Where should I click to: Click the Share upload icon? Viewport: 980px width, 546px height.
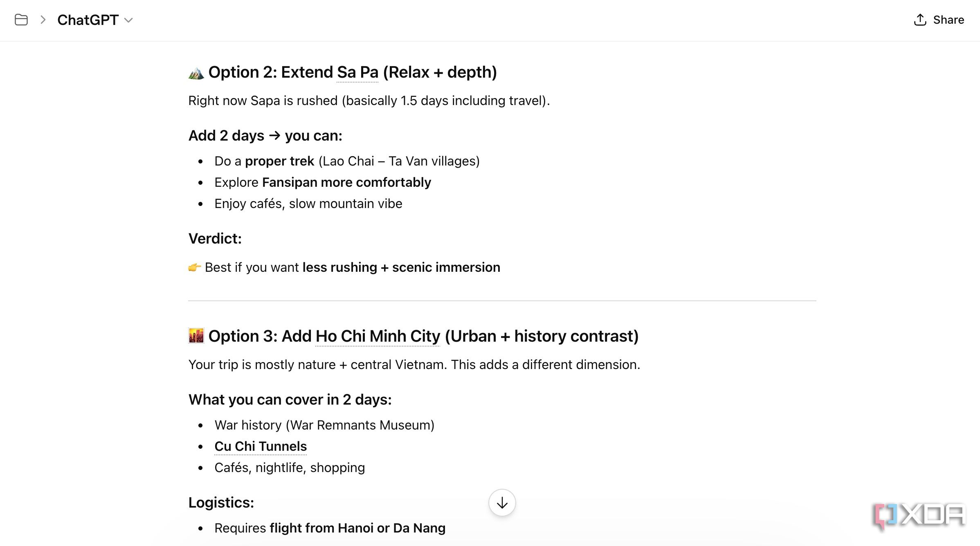coord(920,20)
